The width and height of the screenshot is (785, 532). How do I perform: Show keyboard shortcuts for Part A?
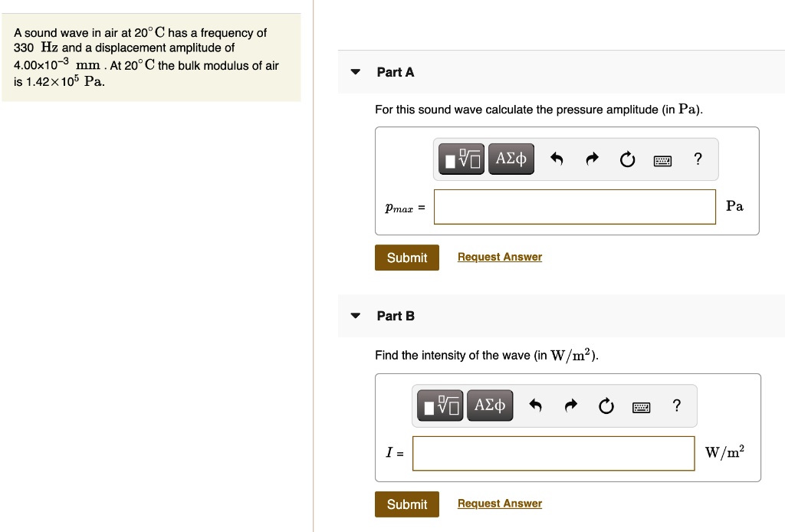[662, 160]
